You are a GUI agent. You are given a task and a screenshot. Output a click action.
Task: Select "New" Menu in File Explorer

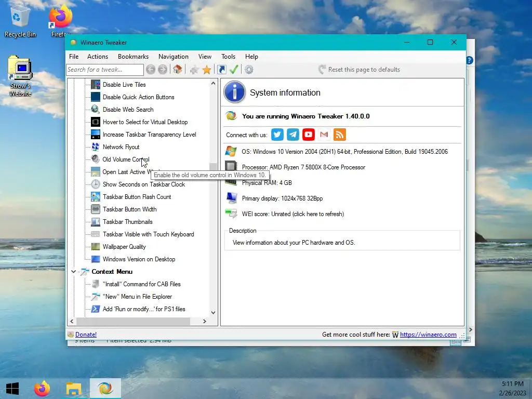(137, 297)
